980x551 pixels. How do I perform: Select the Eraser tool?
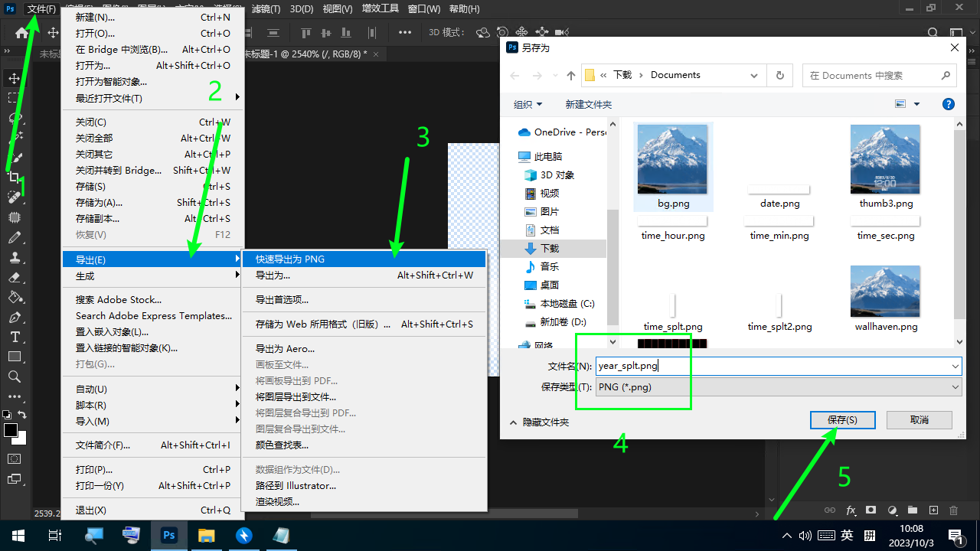click(x=14, y=277)
